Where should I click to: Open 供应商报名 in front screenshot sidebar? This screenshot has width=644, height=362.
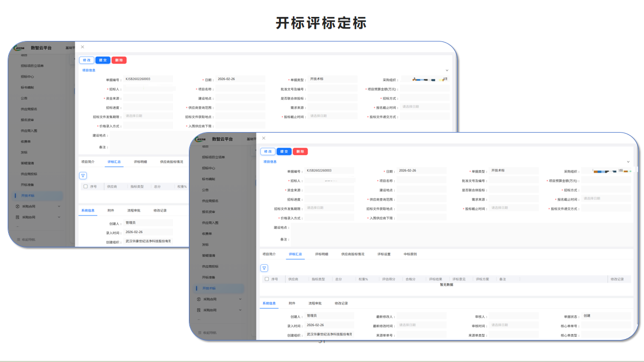tap(210, 201)
